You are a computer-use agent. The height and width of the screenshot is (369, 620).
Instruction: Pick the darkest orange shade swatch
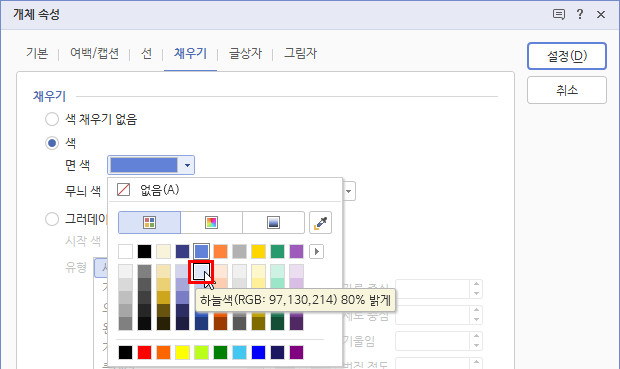click(x=220, y=323)
